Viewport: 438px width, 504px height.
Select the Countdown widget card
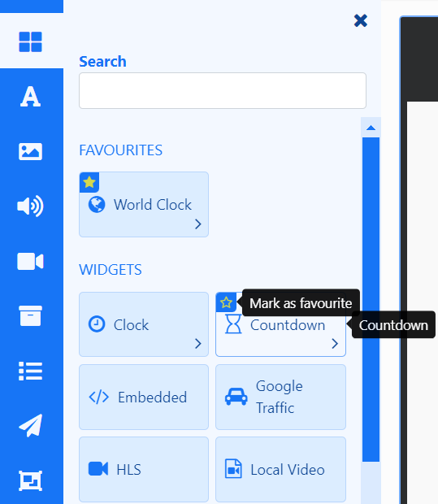[280, 324]
